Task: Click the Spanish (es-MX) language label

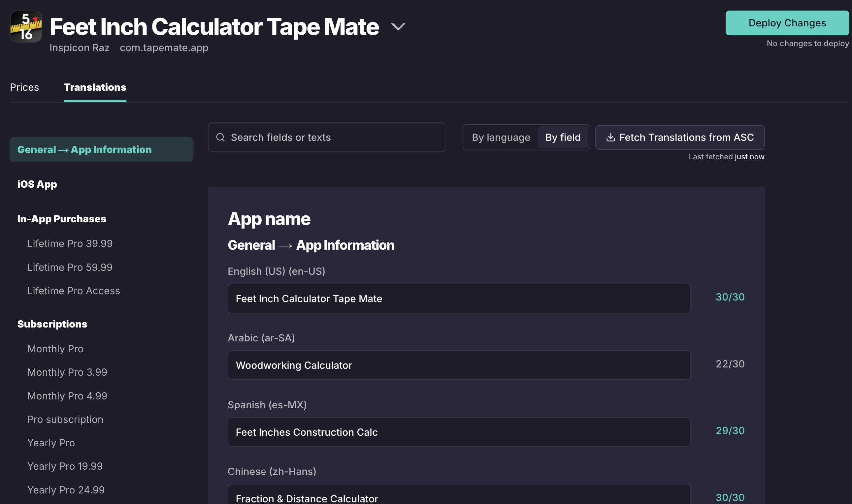Action: pyautogui.click(x=267, y=405)
